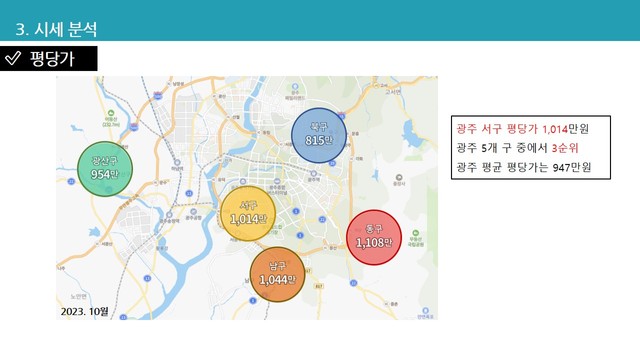Select the line '광주 평균 평당가는 947만원'
Screen dimensions: 640x360
[524, 167]
